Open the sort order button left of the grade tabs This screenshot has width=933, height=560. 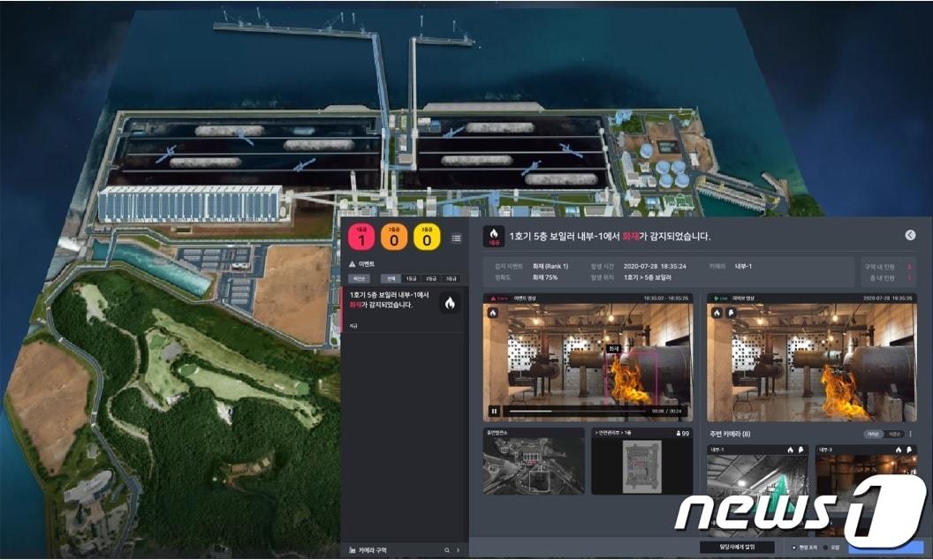pyautogui.click(x=359, y=278)
